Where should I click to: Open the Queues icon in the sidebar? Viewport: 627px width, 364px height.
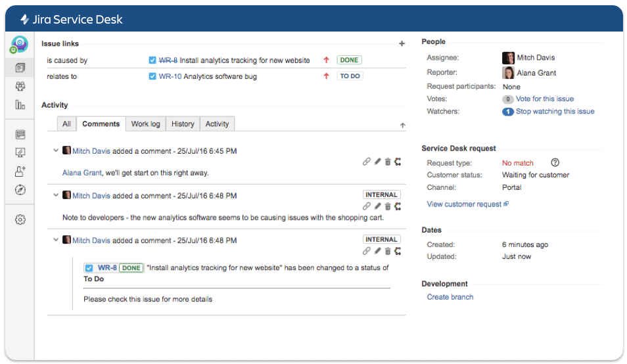click(x=20, y=68)
